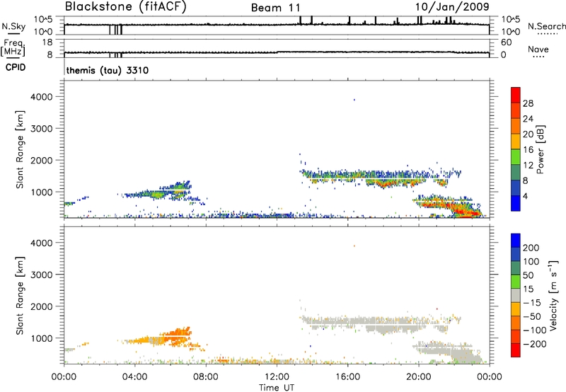Click "2000" tick on the velocity panel axis
Image resolution: width=566 pixels, height=392 pixels.
[x=42, y=306]
